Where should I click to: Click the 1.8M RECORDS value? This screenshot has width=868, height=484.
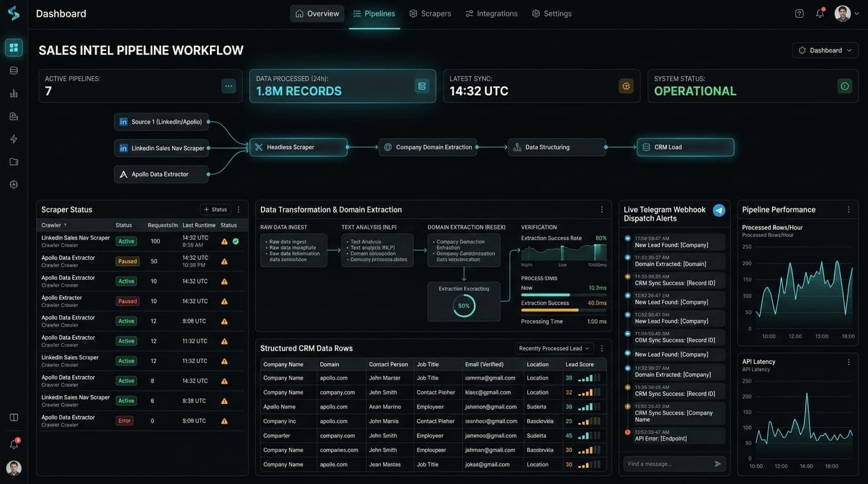299,91
